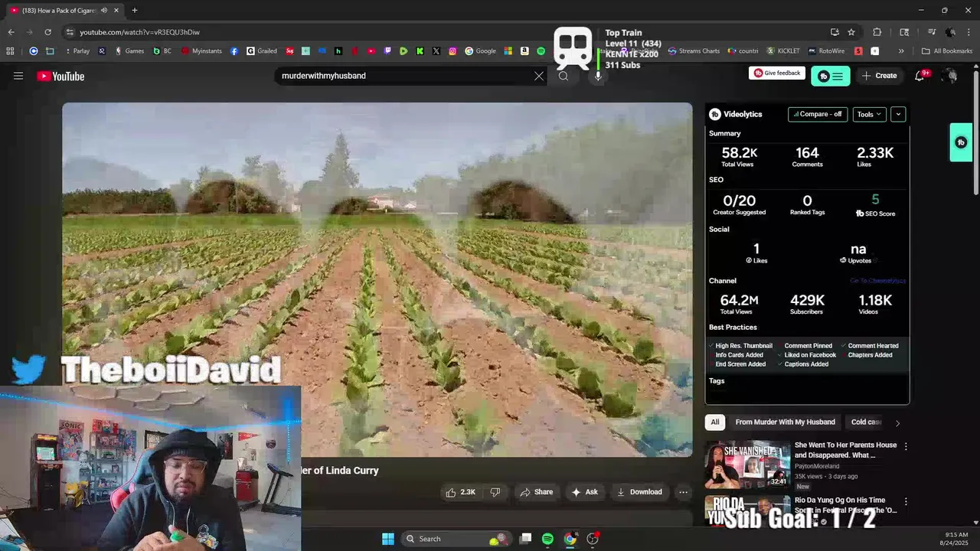
Task: Open options for Rio Da Yung Og video
Action: 906,502
